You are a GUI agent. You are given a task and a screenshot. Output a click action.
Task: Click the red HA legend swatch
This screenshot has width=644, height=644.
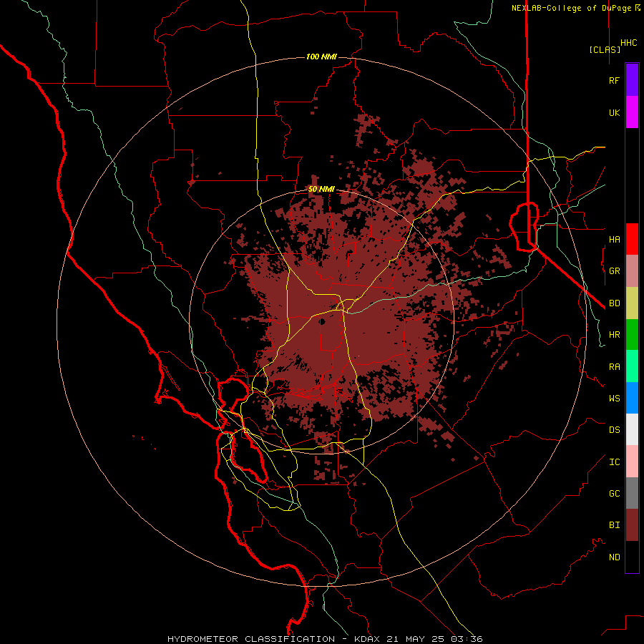point(632,239)
